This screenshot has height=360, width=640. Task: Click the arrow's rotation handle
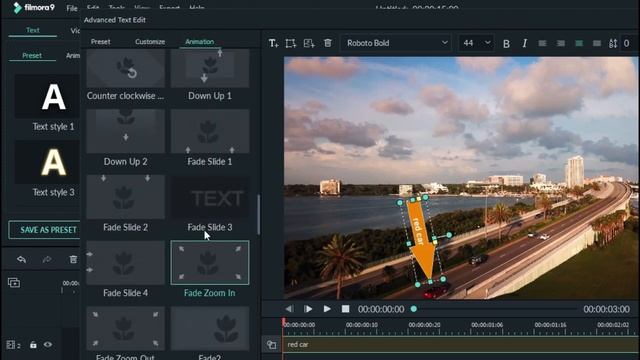click(449, 235)
